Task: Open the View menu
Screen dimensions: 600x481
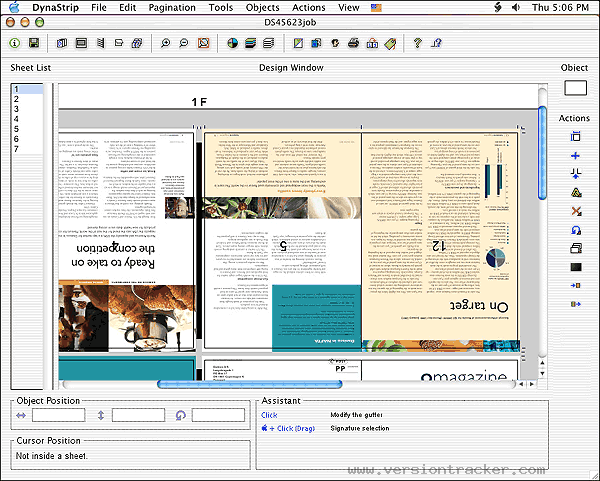Action: [x=349, y=7]
